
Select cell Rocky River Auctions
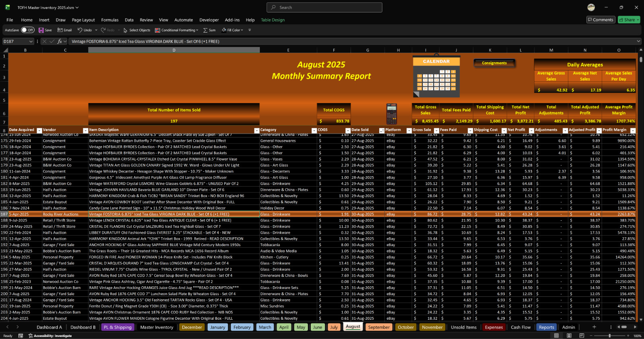tap(65, 214)
